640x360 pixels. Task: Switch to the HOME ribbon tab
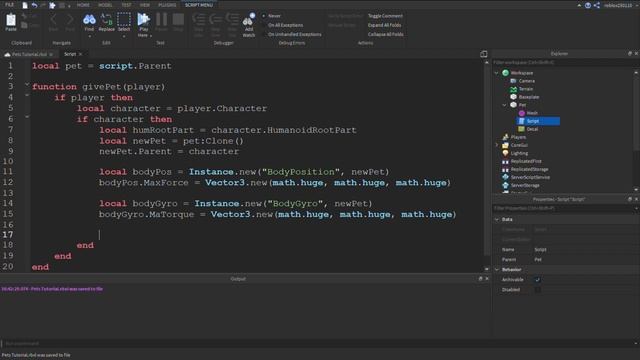point(83,5)
